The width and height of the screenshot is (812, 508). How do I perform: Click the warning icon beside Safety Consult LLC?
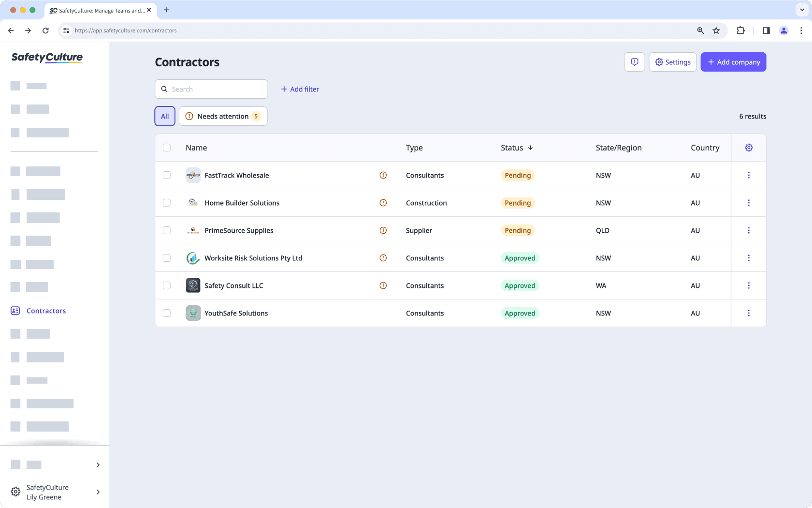(x=383, y=285)
